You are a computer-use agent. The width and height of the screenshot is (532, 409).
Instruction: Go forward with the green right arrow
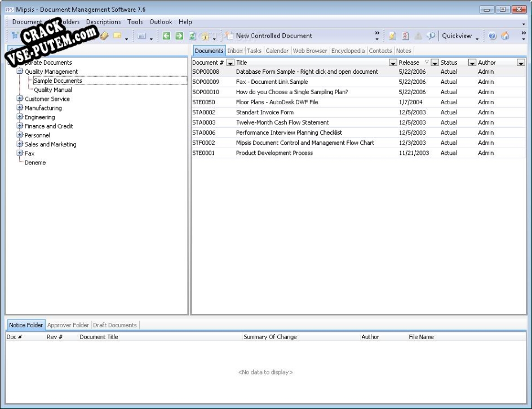179,35
